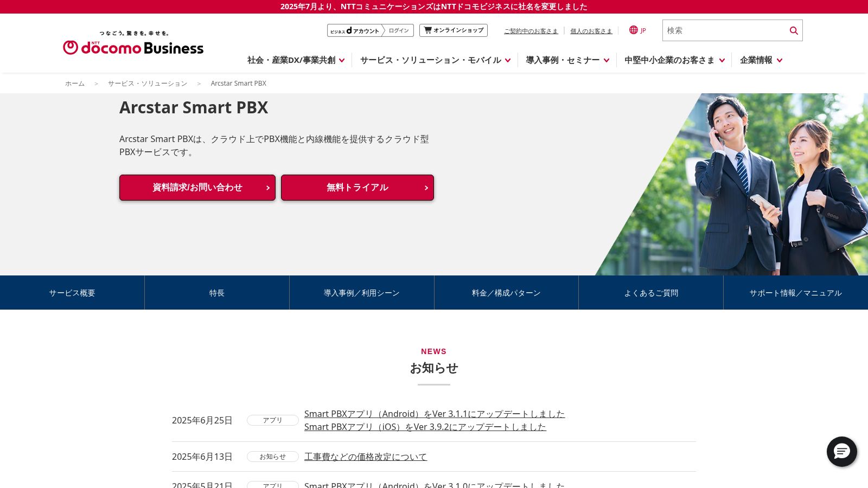The height and width of the screenshot is (488, 868).
Task: Click Arcstar Smart PBX breadcrumb text
Action: pos(239,84)
